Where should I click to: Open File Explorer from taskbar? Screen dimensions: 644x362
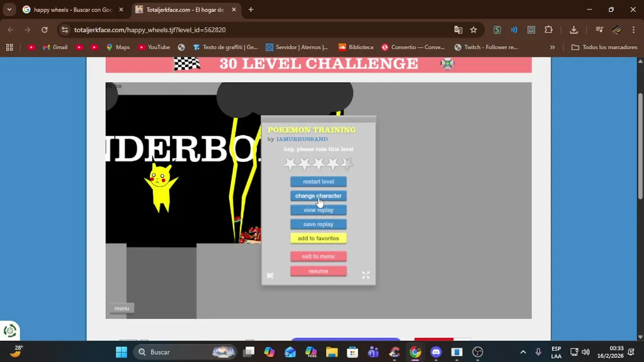pyautogui.click(x=332, y=352)
